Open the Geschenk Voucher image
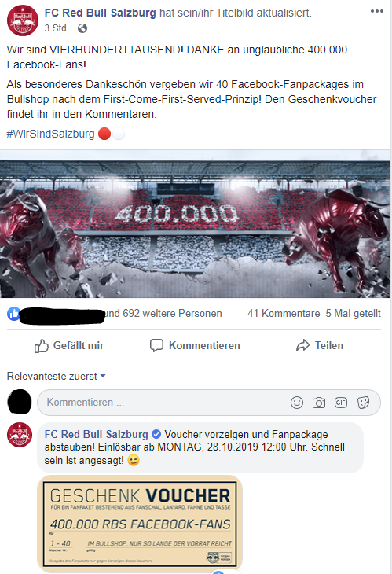This screenshot has height=574, width=392. point(140,524)
